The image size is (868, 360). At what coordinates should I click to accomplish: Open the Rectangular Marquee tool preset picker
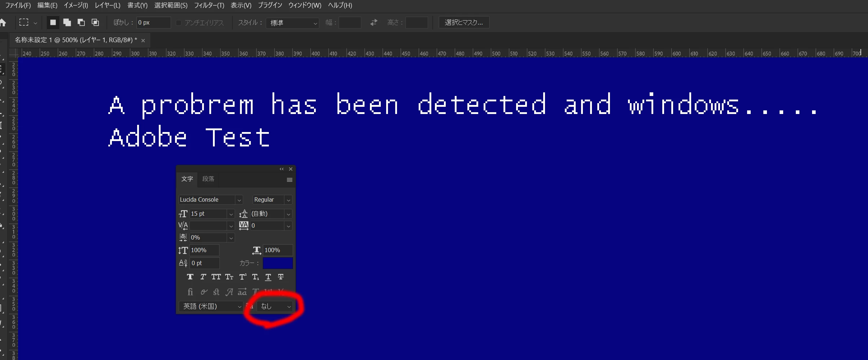35,23
